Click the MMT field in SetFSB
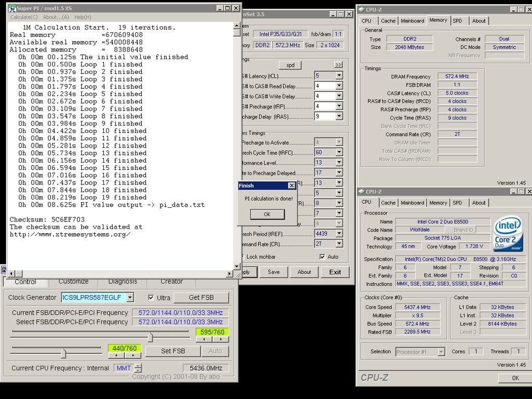Image resolution: width=532 pixels, height=399 pixels. point(124,368)
